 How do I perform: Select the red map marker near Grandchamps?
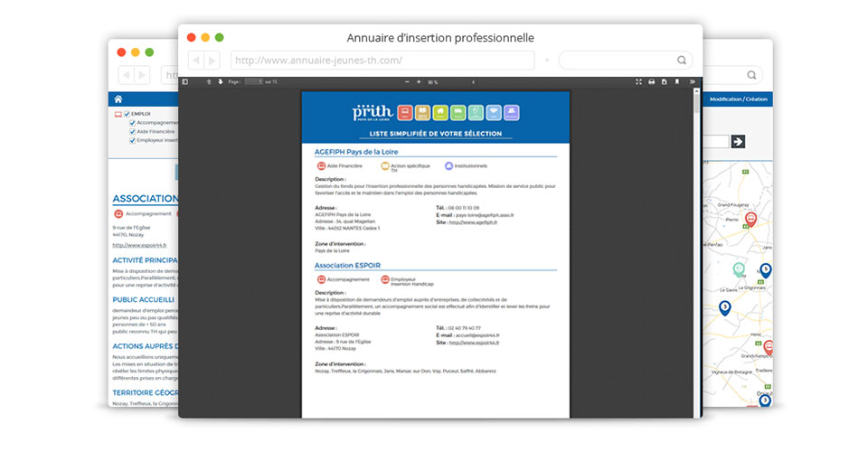tap(769, 347)
